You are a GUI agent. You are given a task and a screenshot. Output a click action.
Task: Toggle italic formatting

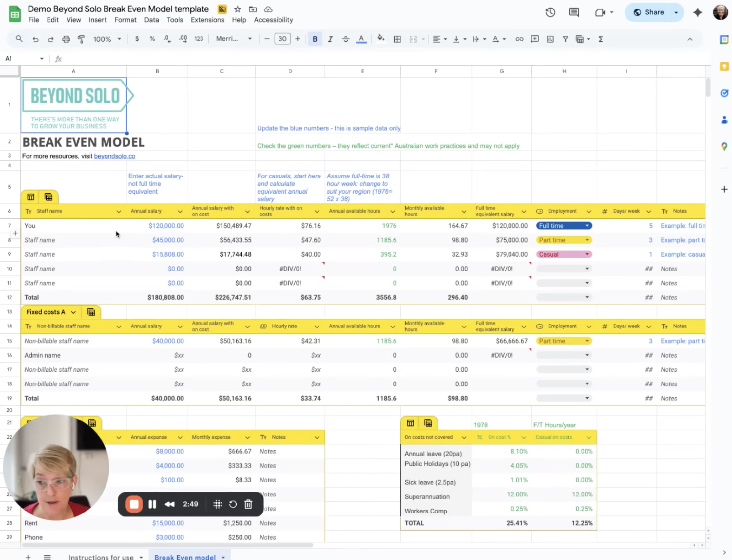coord(330,39)
